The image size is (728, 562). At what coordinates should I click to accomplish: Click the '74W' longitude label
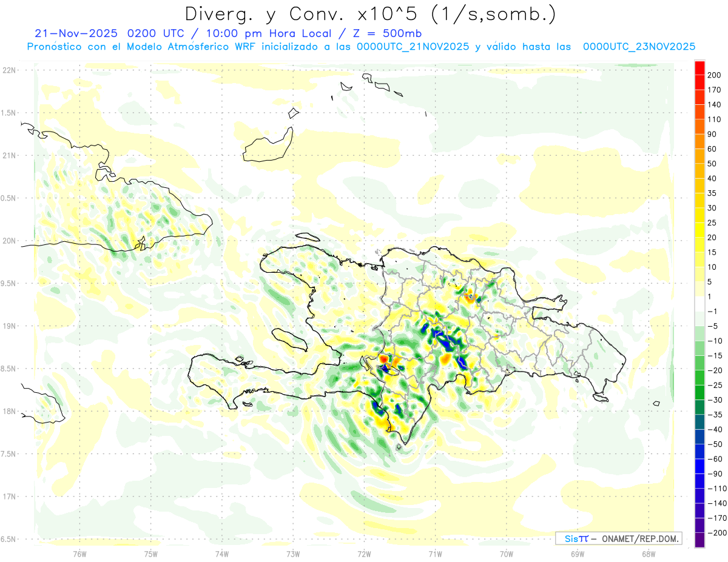[222, 554]
